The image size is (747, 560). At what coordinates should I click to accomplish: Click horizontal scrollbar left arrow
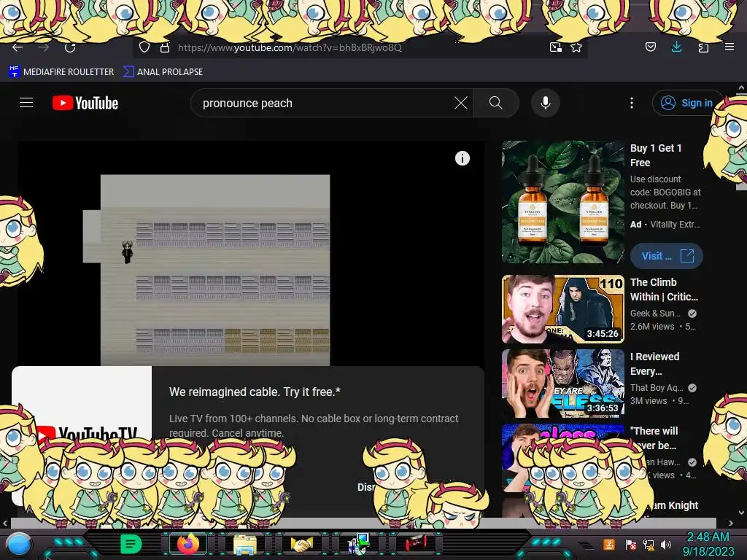[5, 523]
